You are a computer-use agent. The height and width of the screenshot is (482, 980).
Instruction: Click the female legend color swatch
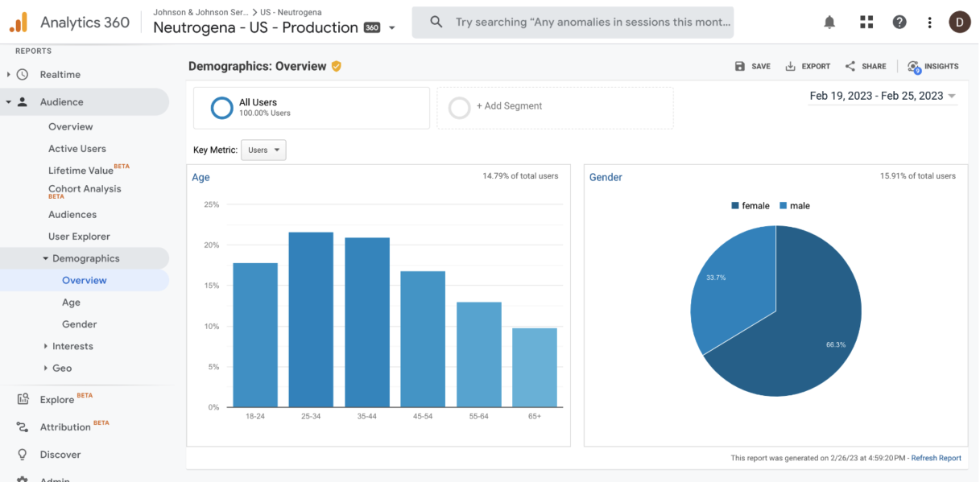pos(735,206)
